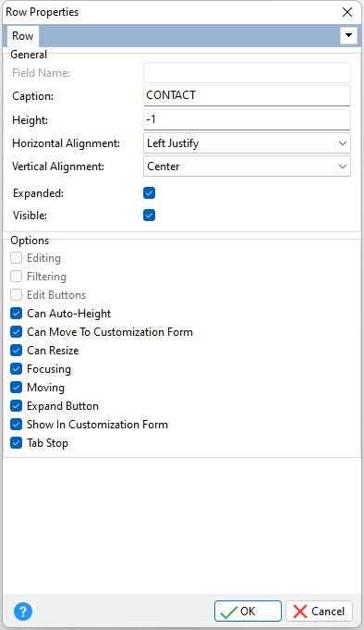
Task: Select the Row tab
Action: (x=22, y=36)
